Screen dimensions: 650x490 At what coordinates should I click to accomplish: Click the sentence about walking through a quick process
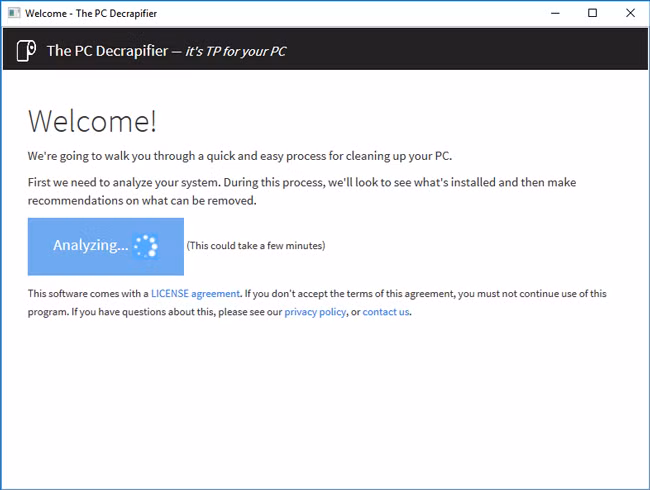(x=240, y=157)
